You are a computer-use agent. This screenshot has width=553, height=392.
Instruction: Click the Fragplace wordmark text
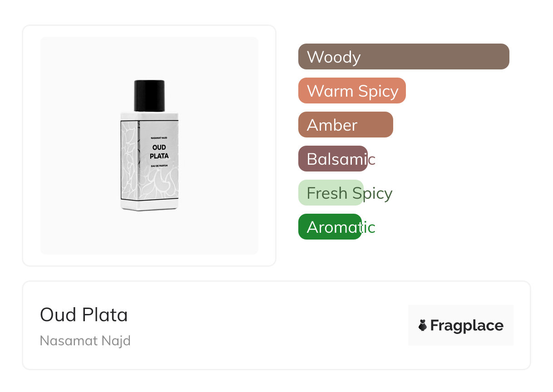pos(467,325)
